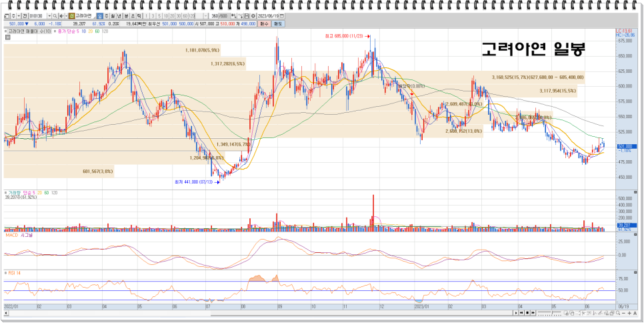
Task: Click the 'A' auto-fit icon at bottom right
Action: [x=635, y=313]
